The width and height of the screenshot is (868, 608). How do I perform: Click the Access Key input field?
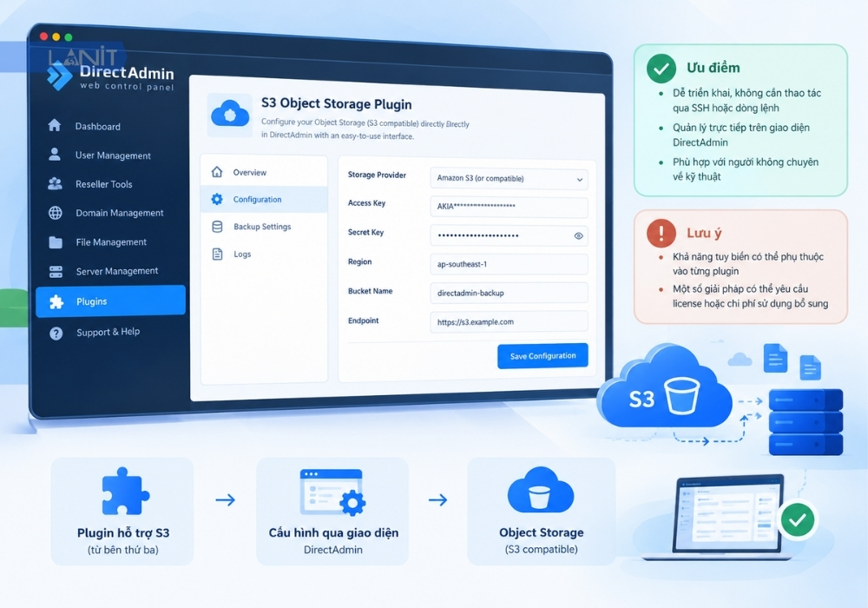(509, 207)
